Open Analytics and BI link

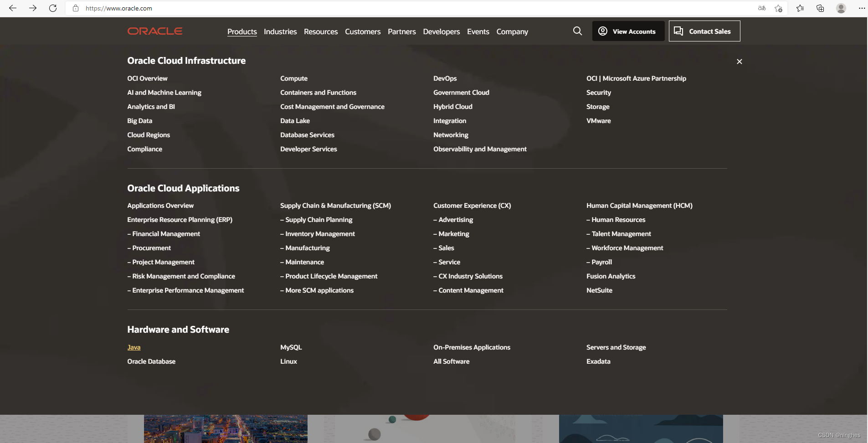[x=151, y=107]
